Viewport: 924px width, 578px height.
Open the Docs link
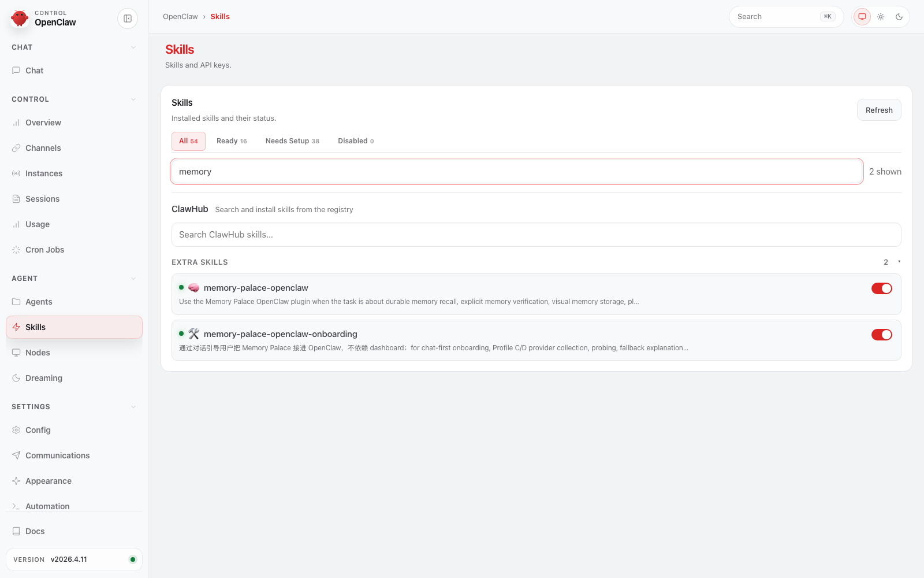click(74, 531)
